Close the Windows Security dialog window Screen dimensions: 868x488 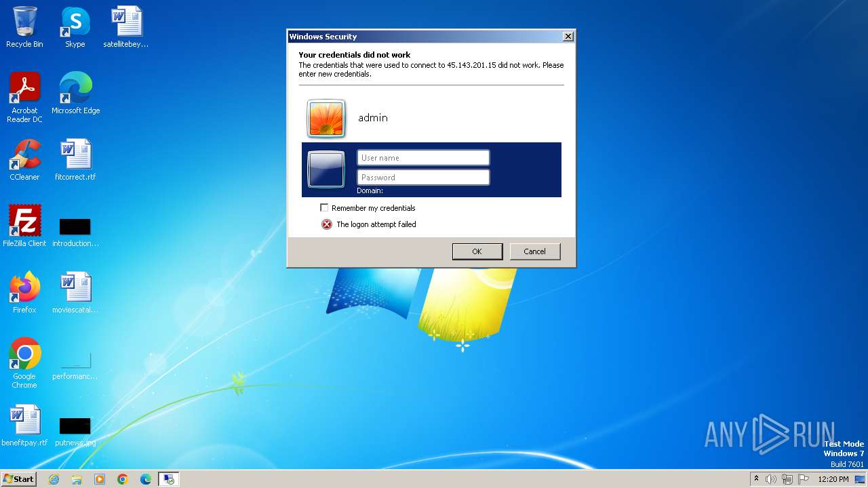pos(568,37)
